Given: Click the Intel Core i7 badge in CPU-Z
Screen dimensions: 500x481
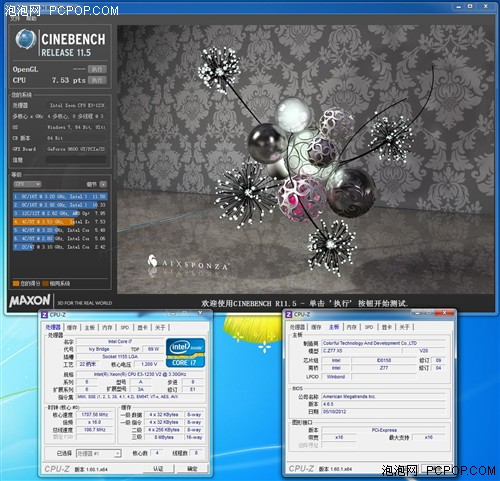Looking at the screenshot, I should [185, 353].
